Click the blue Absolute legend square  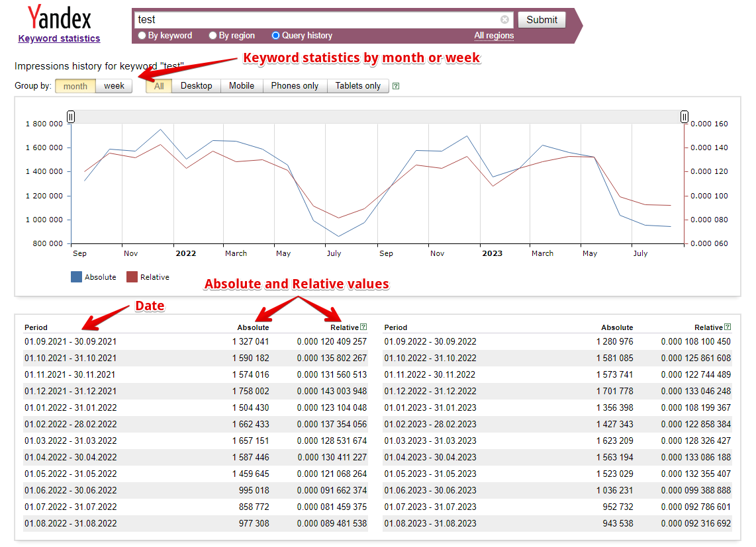(76, 277)
